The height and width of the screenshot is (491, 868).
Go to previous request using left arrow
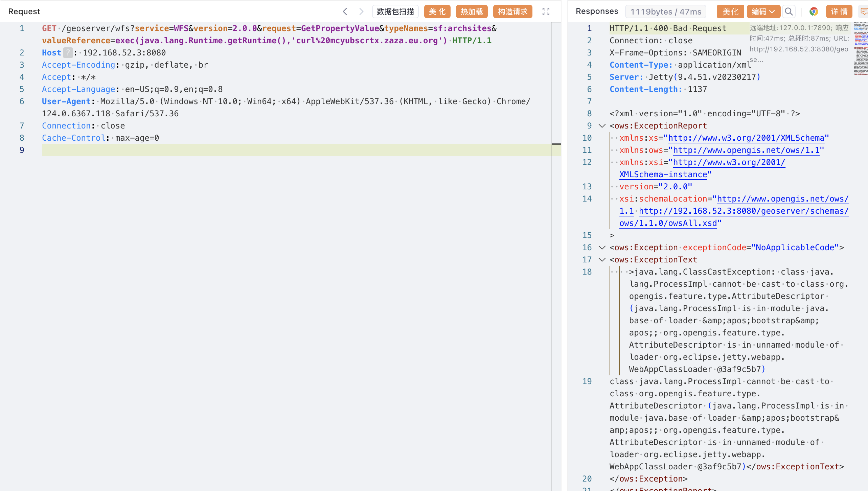345,11
